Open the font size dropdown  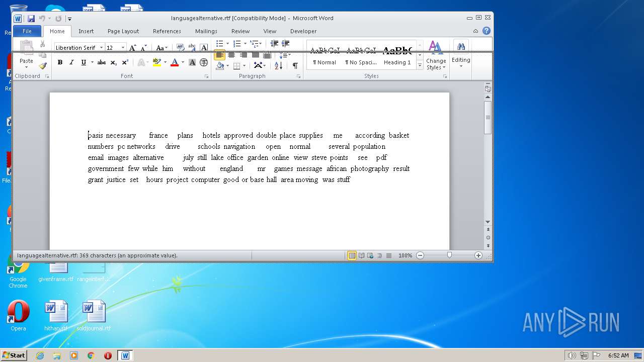pyautogui.click(x=123, y=48)
